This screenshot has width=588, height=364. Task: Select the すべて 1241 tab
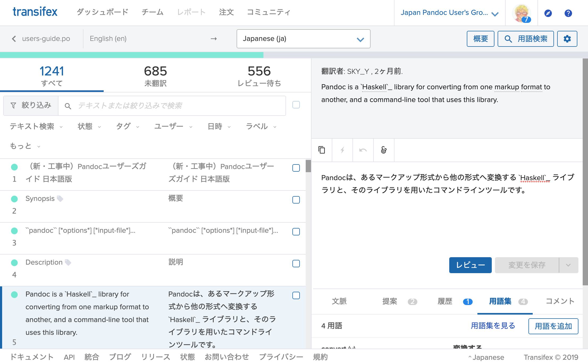pos(52,76)
